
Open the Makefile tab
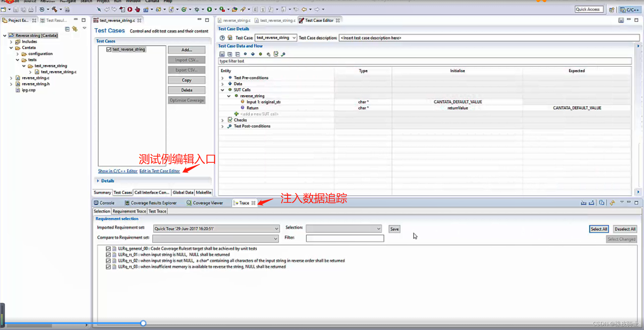204,193
